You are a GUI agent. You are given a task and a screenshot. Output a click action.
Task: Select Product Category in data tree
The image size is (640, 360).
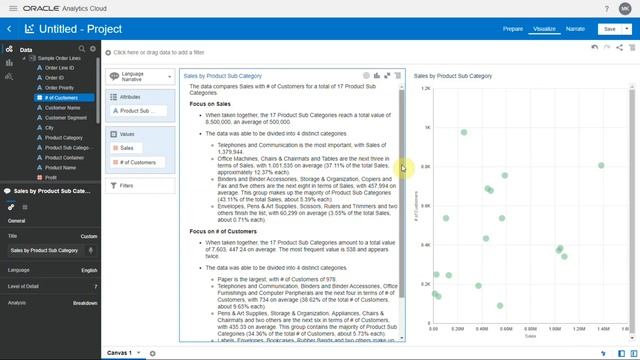(x=64, y=138)
